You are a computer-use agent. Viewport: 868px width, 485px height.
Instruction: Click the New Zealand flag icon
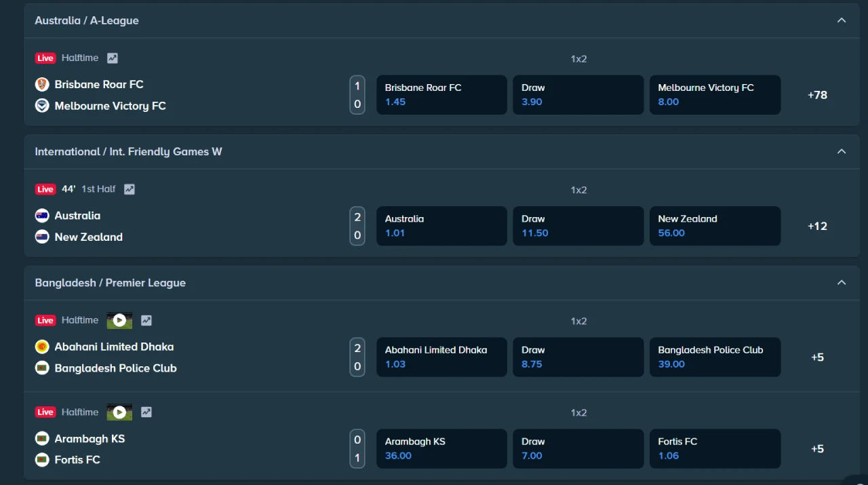(x=42, y=237)
